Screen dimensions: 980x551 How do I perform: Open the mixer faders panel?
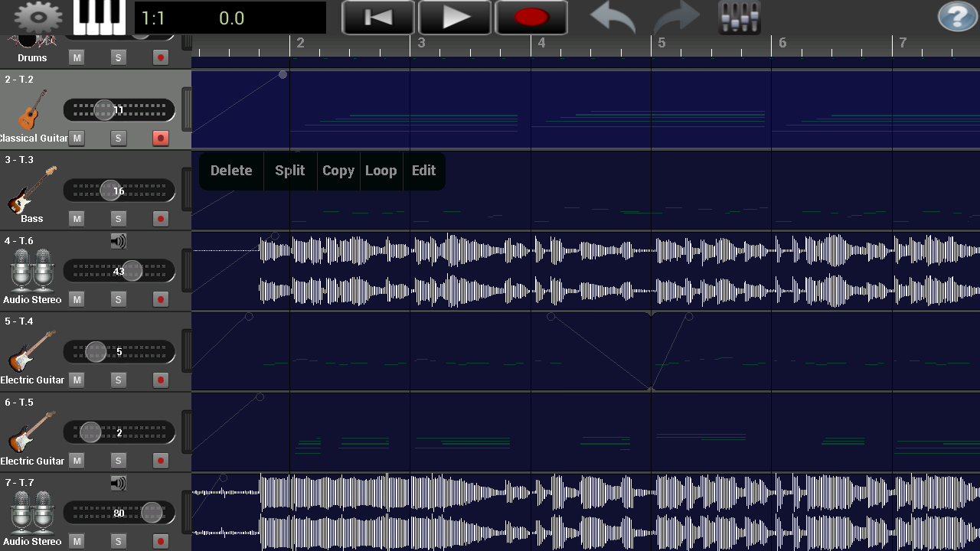[737, 15]
